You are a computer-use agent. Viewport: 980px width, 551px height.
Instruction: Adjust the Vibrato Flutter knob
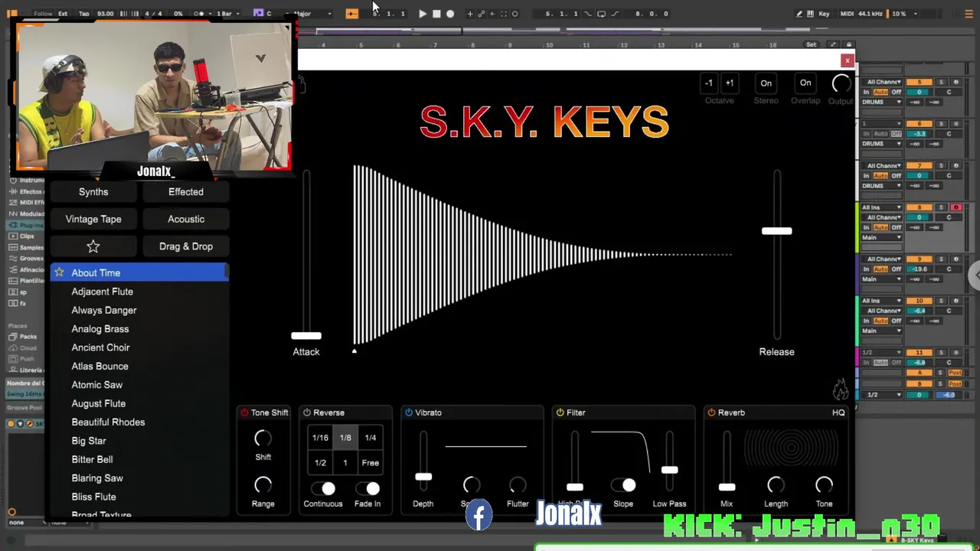518,485
